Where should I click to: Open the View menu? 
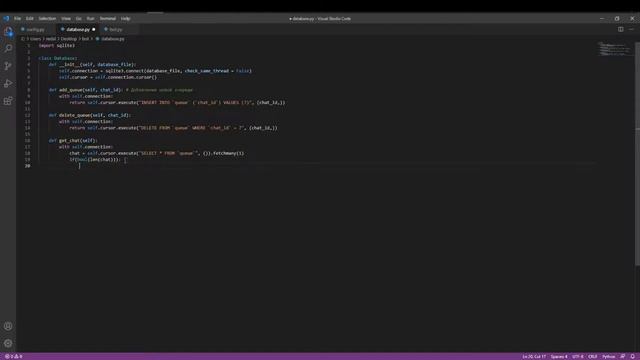pos(66,18)
